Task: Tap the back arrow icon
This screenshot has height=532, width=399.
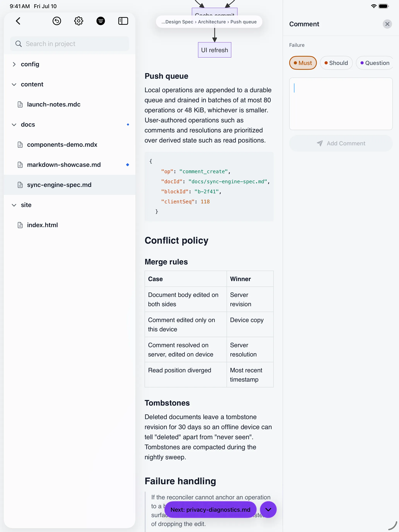Action: 18,21
